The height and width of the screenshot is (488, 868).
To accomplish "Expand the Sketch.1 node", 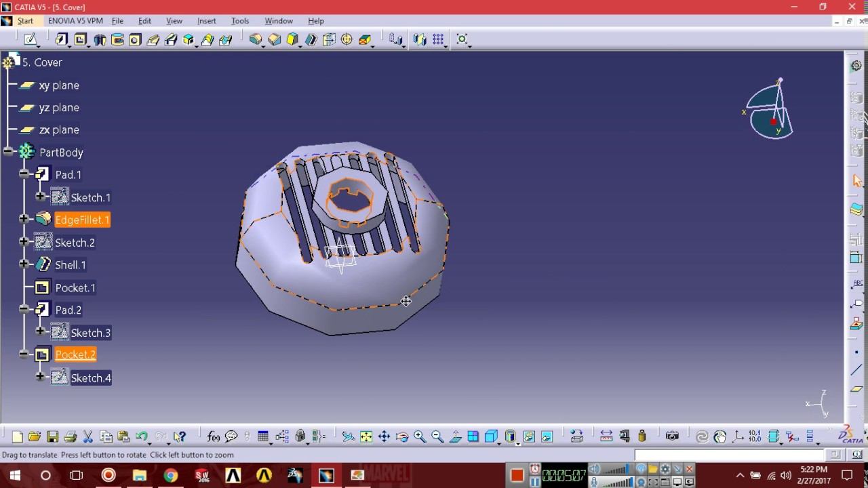I will click(x=41, y=197).
